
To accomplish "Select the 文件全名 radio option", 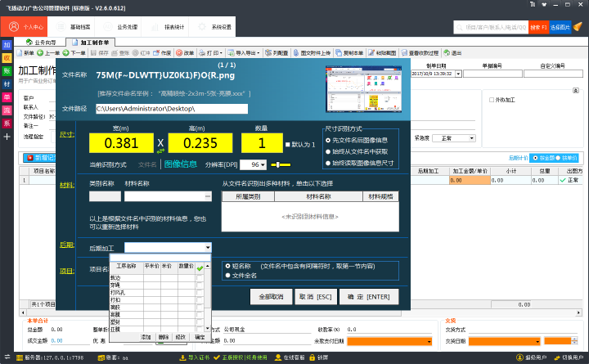I will (228, 276).
